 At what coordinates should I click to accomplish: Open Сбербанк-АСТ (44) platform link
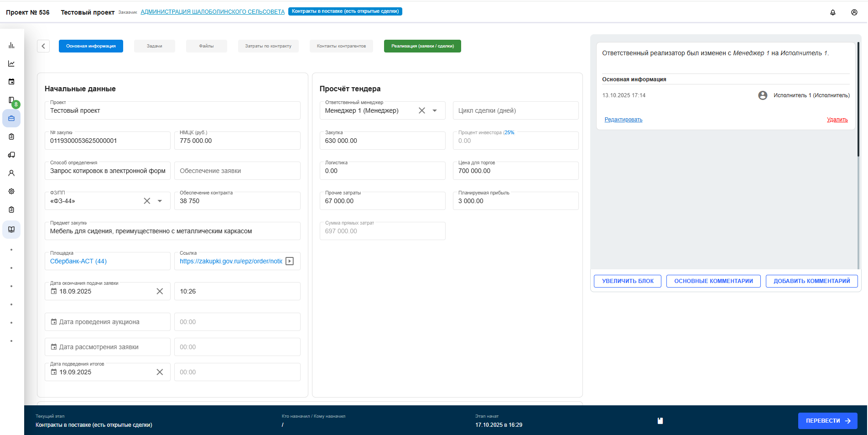78,261
